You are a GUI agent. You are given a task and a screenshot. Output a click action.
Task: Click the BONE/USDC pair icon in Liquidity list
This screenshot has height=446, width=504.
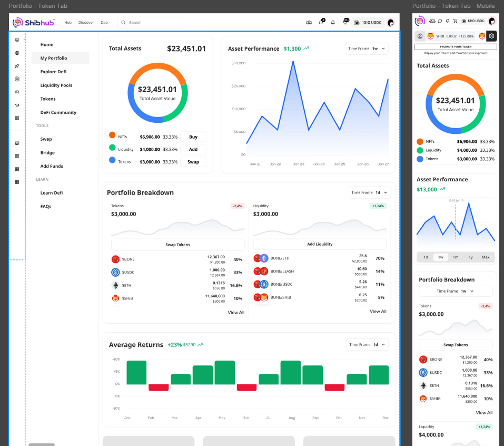(261, 284)
